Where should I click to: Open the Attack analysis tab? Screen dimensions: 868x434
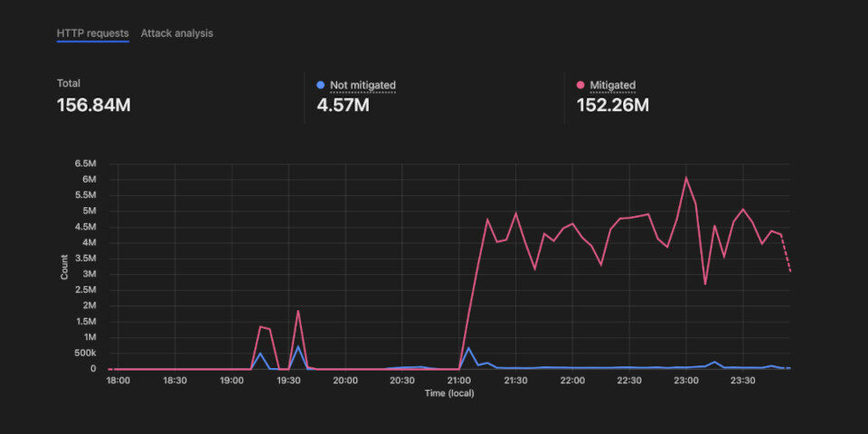coord(176,33)
